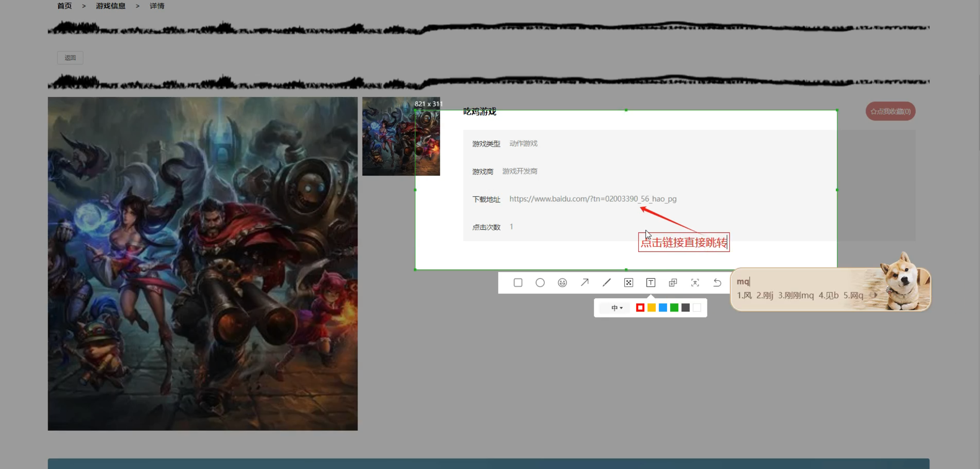The image size is (980, 469).
Task: Click the translate screenshot icon
Action: pos(673,283)
